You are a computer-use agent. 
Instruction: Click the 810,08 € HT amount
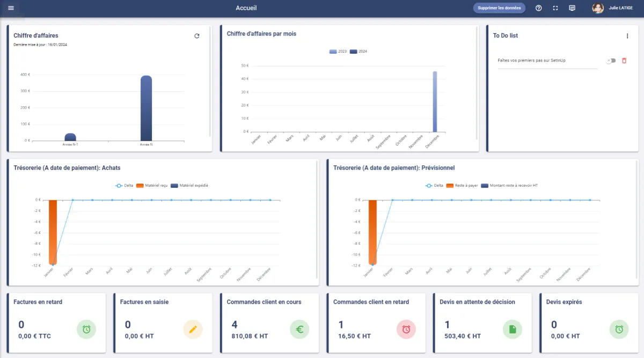pyautogui.click(x=250, y=336)
